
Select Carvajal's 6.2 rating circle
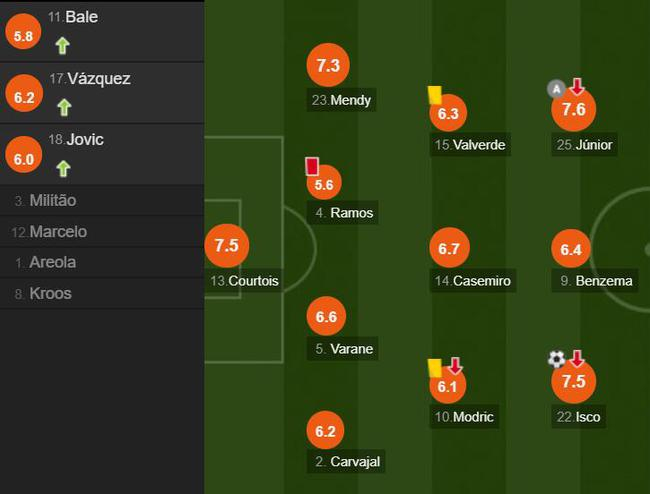tap(325, 432)
